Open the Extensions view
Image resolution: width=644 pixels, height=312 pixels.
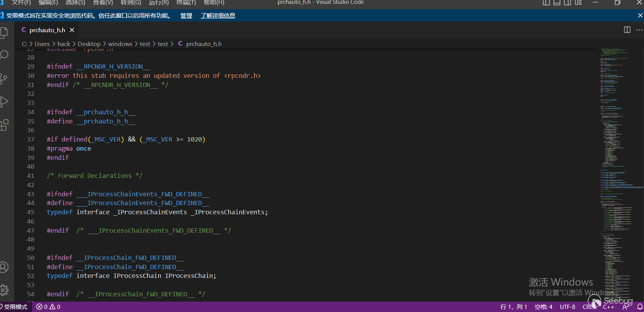[x=4, y=125]
